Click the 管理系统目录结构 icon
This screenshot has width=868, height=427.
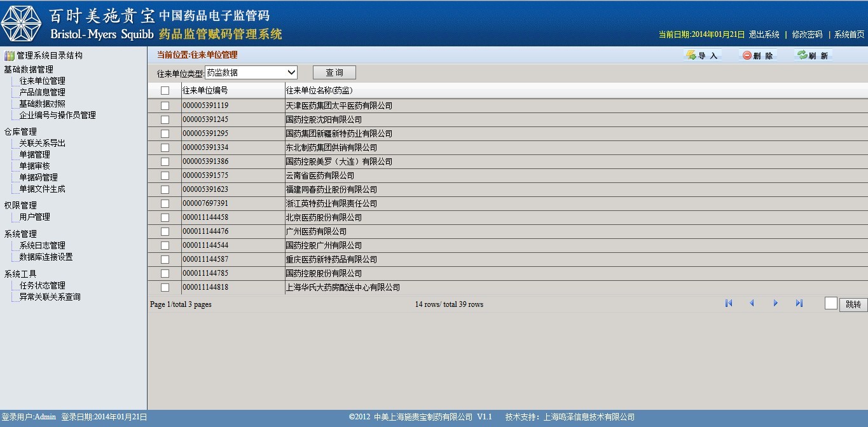[9, 55]
